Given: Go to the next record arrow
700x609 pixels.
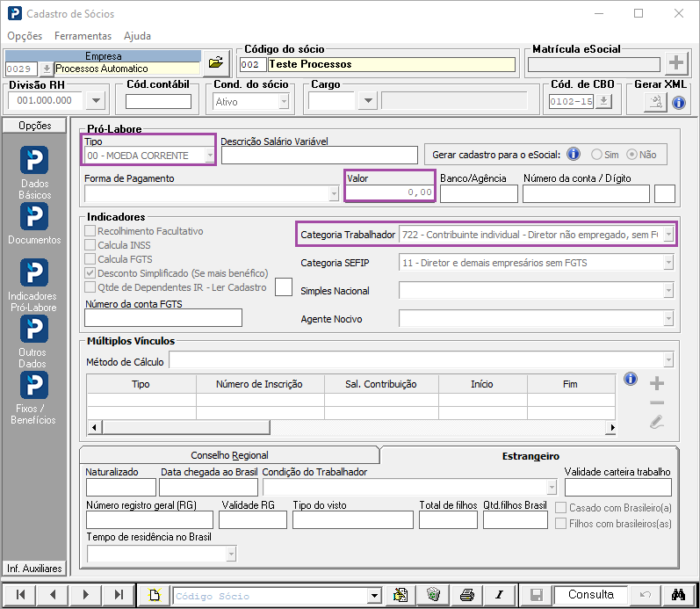Looking at the screenshot, I should (x=86, y=595).
